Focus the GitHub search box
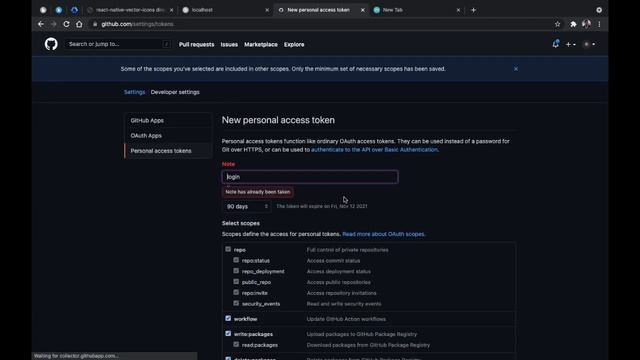The height and width of the screenshot is (360, 640). point(118,44)
